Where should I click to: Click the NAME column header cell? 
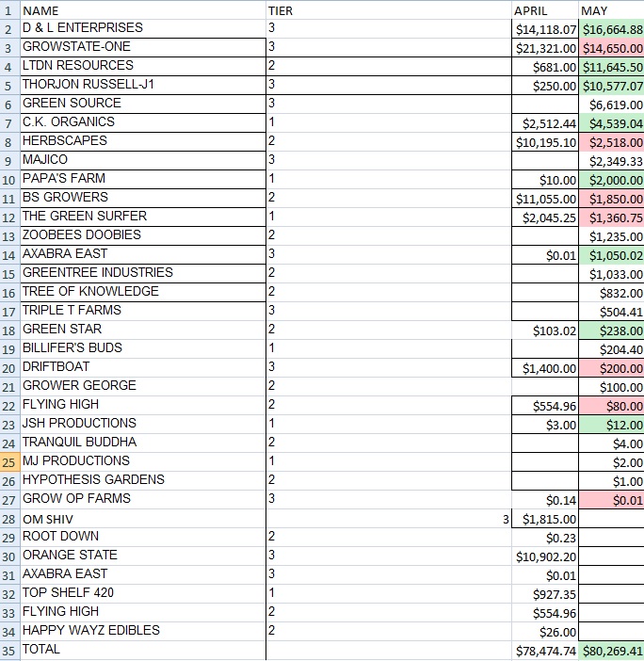[143, 10]
